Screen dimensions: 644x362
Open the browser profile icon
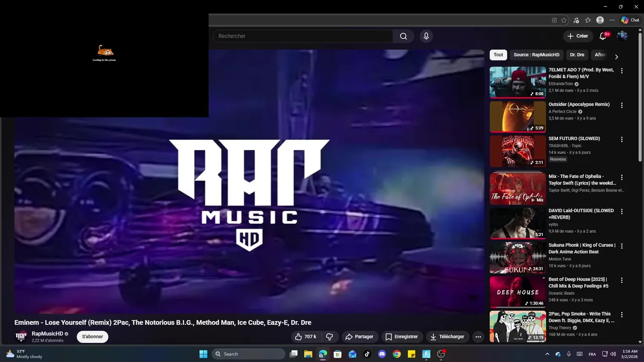click(600, 20)
